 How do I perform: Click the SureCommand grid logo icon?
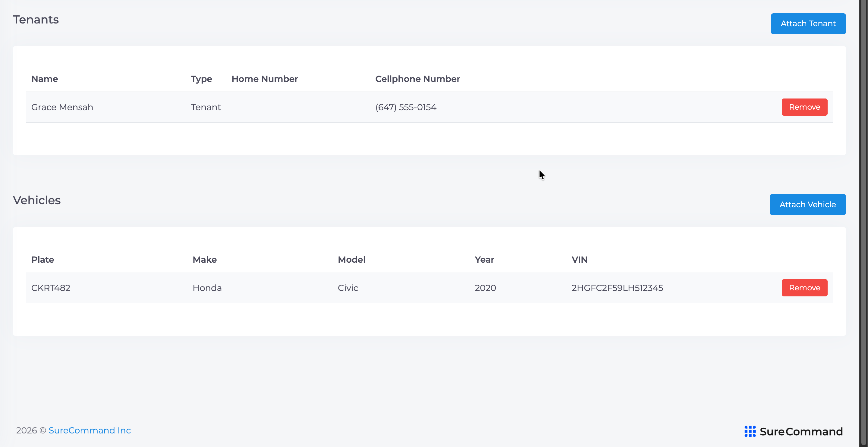pos(750,432)
